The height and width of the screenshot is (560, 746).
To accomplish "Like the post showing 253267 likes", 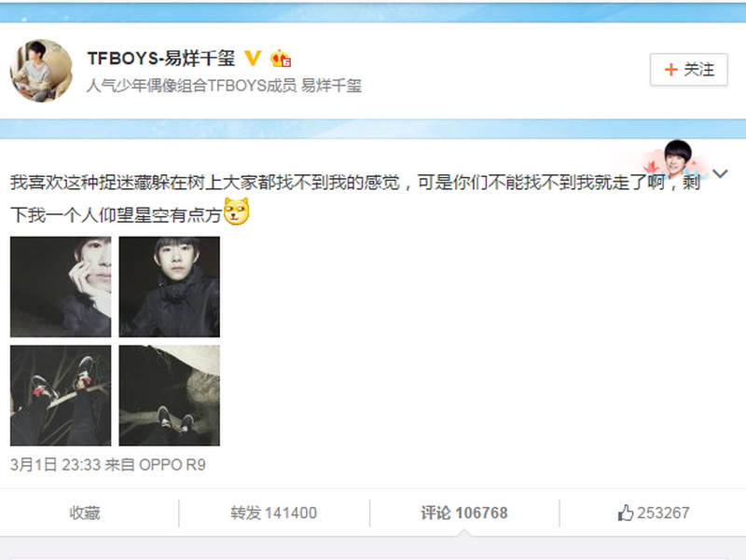I will (x=654, y=512).
